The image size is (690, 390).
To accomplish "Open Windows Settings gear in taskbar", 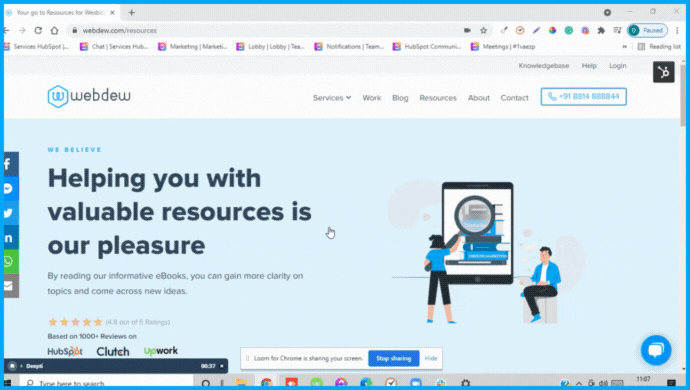I will coord(466,383).
